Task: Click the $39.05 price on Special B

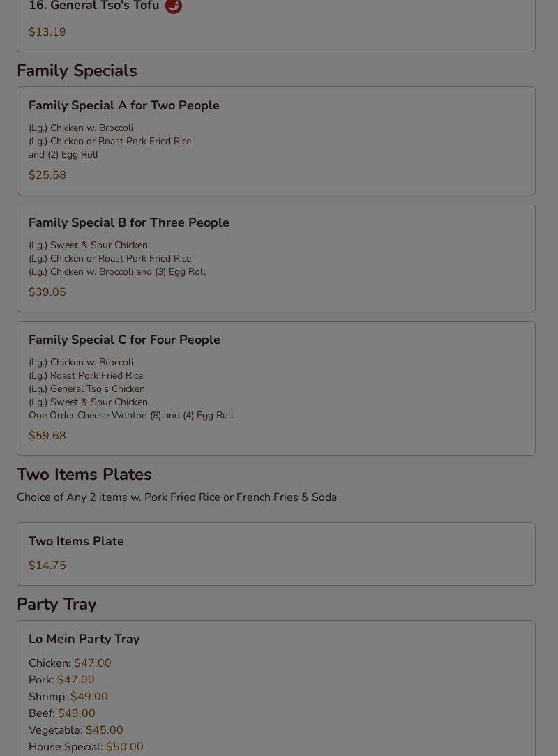Action: pos(47,292)
